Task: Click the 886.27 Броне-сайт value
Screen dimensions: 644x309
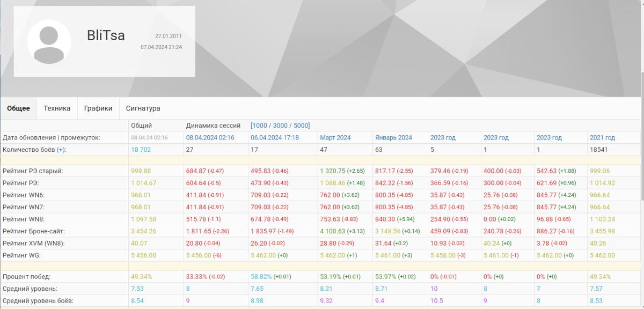Action: pyautogui.click(x=546, y=231)
